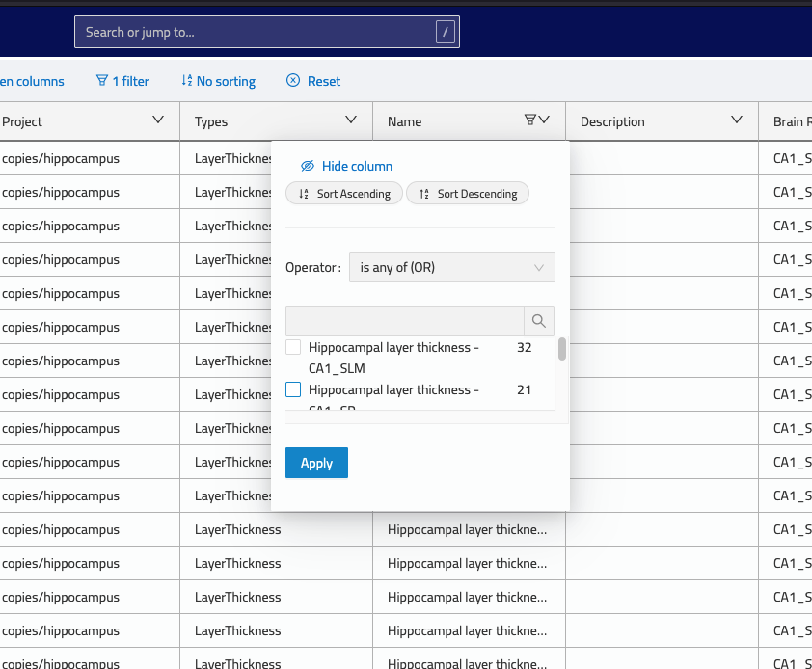812x669 pixels.
Task: Open the Name column header chevron menu
Action: [x=544, y=120]
